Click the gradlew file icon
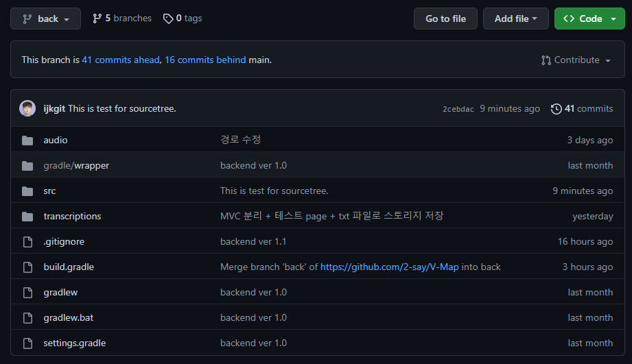Viewport: 632px width, 364px height. (x=27, y=292)
